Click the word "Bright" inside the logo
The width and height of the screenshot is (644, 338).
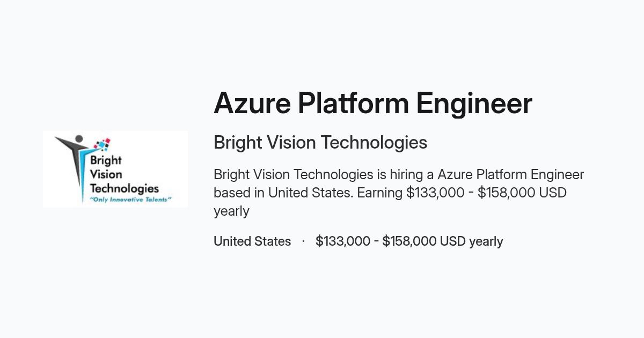click(x=106, y=160)
